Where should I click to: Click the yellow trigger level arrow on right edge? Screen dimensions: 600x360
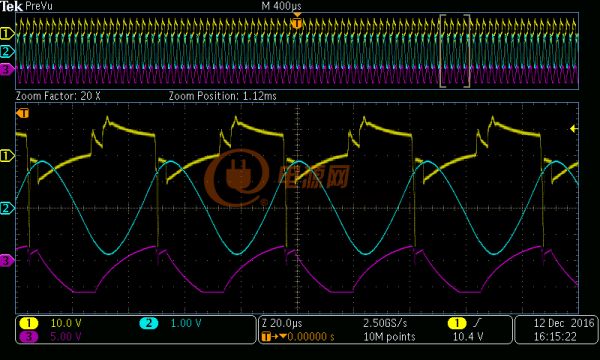coord(574,129)
